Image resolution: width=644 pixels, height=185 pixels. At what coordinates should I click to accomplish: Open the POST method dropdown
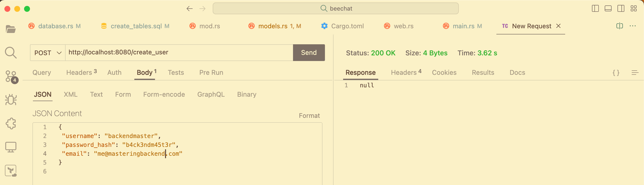[47, 53]
